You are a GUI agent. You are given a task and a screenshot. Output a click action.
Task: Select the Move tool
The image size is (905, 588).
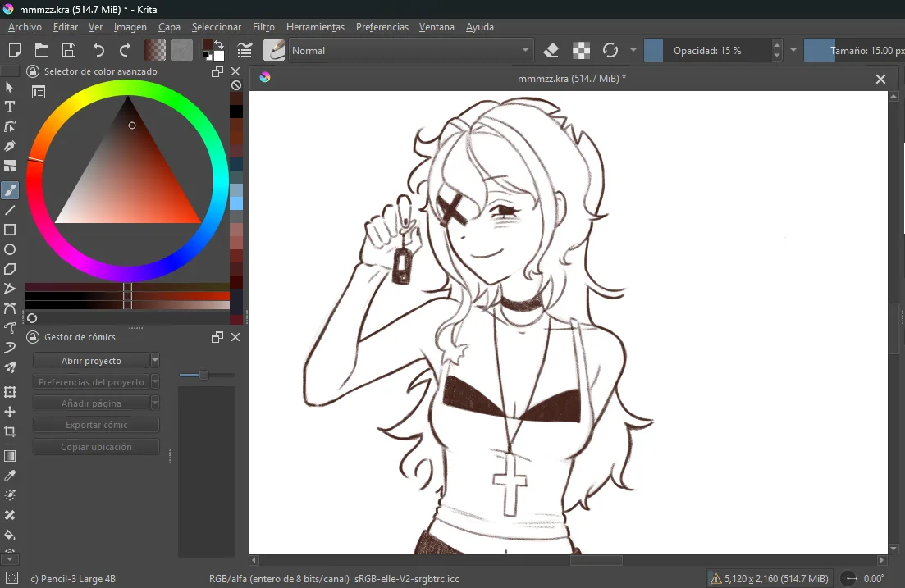(9, 412)
